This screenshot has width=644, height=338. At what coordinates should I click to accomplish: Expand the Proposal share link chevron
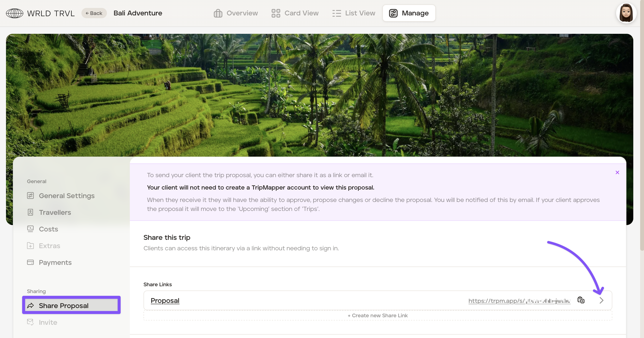pyautogui.click(x=602, y=301)
